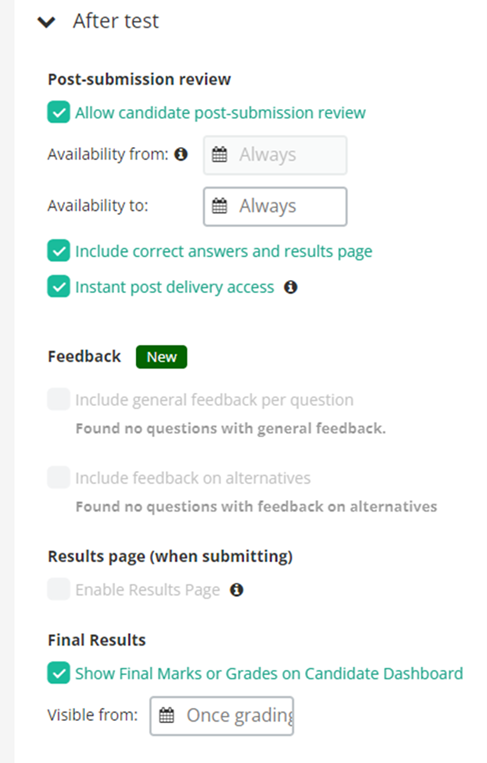Check the Enable Results Page box
This screenshot has width=487, height=763.
point(58,589)
